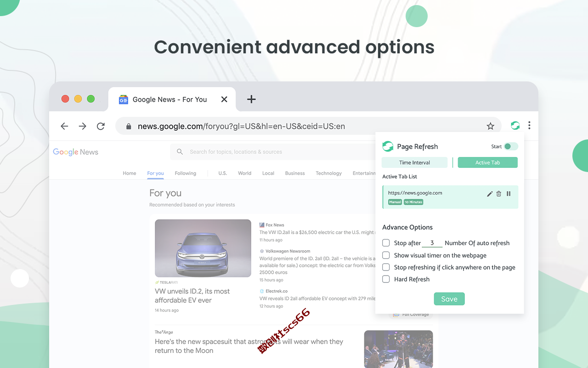
Task: Toggle the Start switch on
Action: point(511,146)
